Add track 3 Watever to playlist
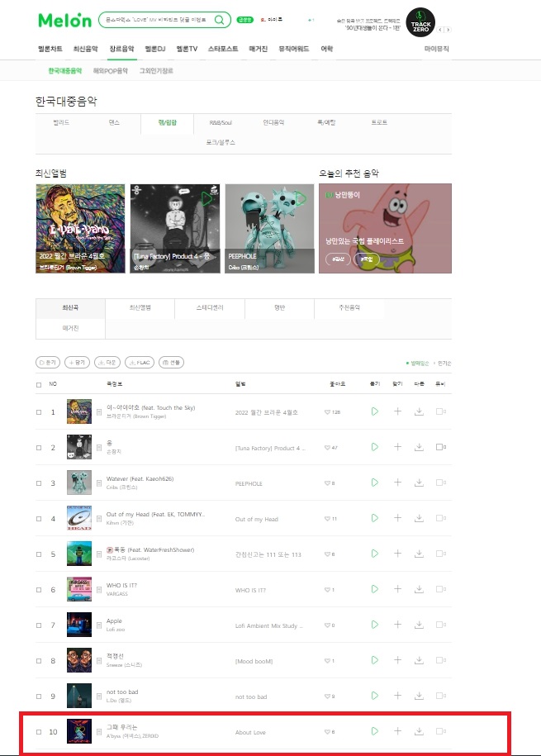541x756 pixels. pos(397,483)
